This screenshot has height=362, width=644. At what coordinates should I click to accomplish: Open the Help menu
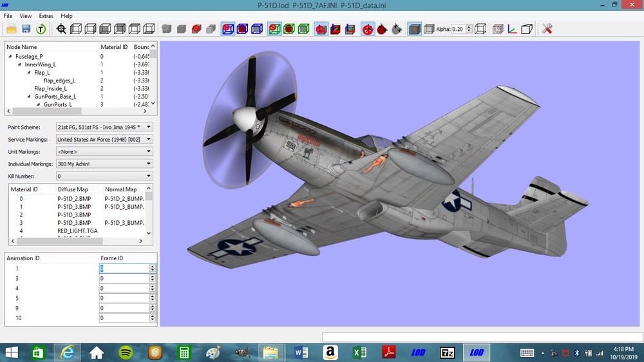(66, 15)
